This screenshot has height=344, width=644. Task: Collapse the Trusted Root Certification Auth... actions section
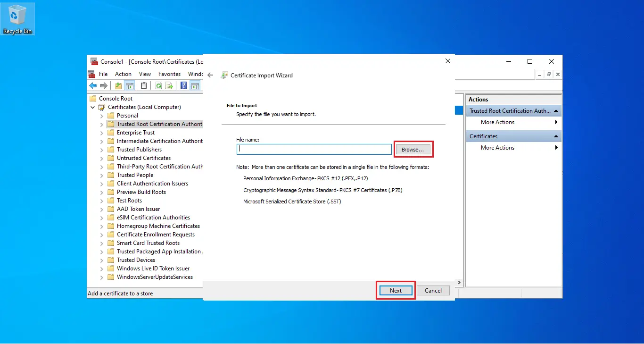556,111
